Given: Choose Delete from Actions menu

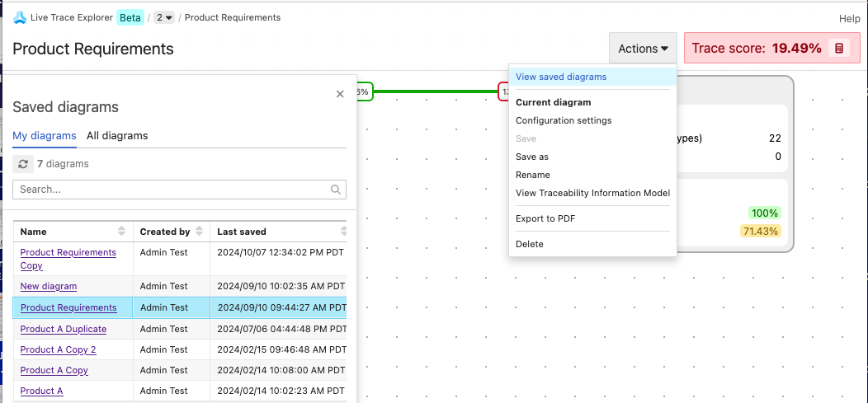Looking at the screenshot, I should pos(530,244).
